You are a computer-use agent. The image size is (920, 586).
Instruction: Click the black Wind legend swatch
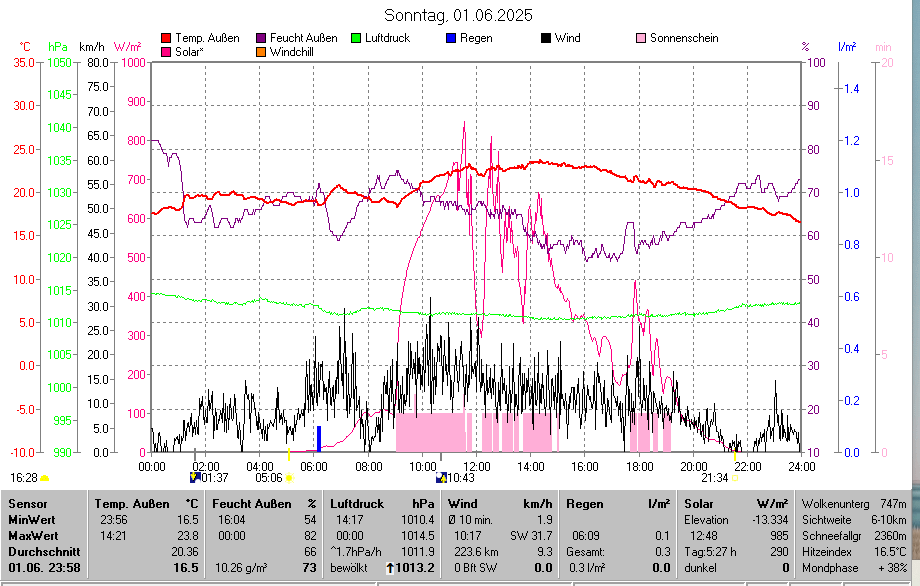point(546,38)
